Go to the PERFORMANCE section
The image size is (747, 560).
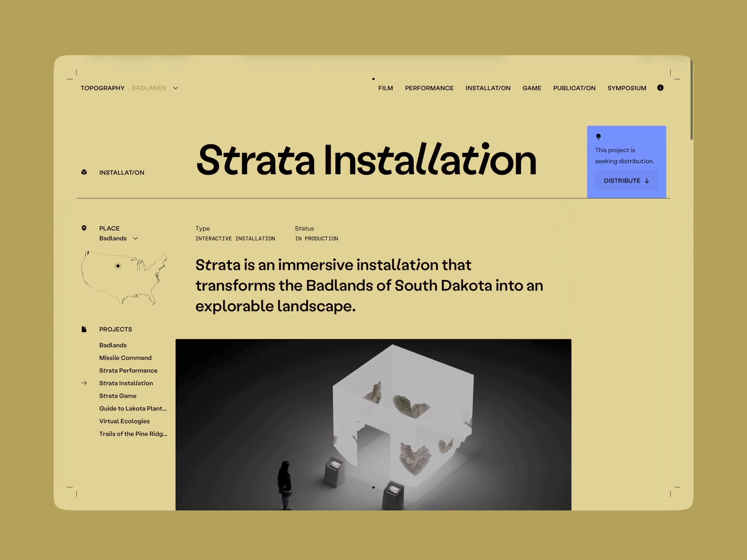pos(429,88)
